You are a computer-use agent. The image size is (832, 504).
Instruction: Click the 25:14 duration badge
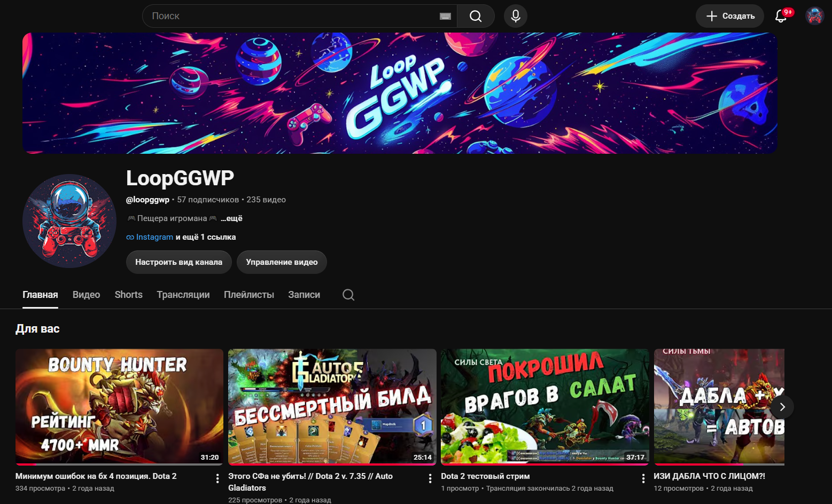423,457
